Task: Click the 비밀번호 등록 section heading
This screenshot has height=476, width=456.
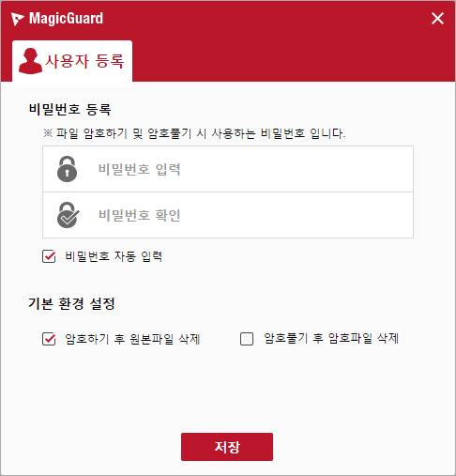Action: click(x=69, y=109)
